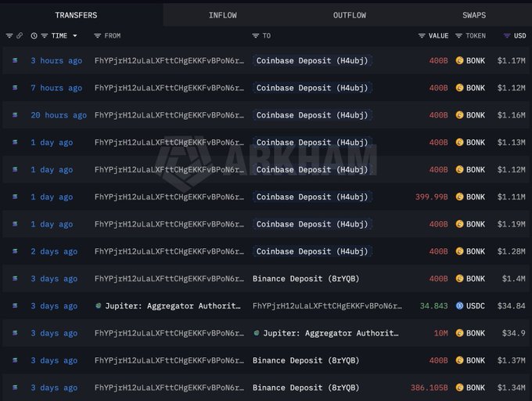Click BONK token icon in $1.16M row

(459, 115)
